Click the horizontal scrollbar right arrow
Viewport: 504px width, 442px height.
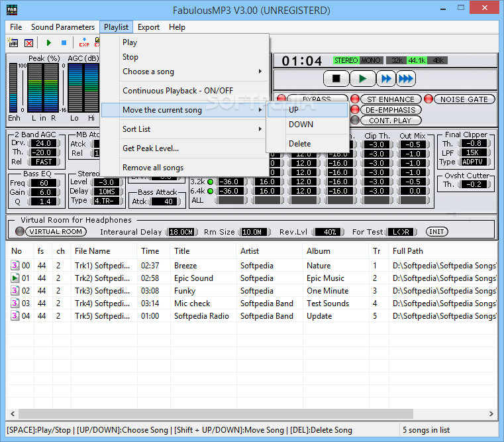tap(491, 414)
